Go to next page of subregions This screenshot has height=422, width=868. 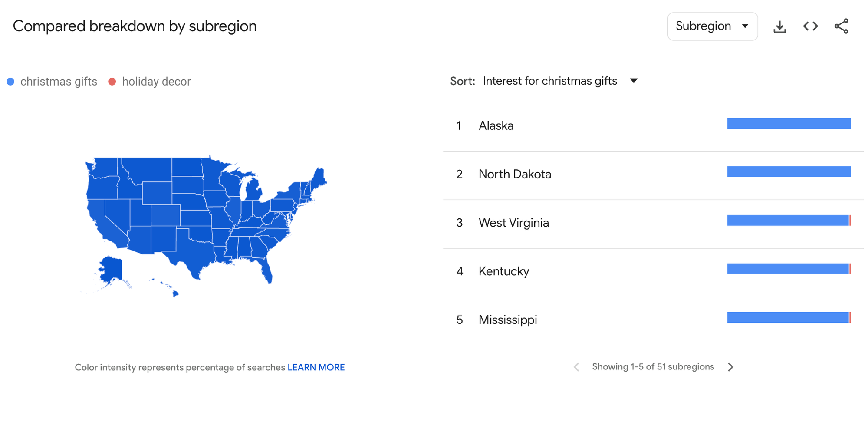[731, 367]
